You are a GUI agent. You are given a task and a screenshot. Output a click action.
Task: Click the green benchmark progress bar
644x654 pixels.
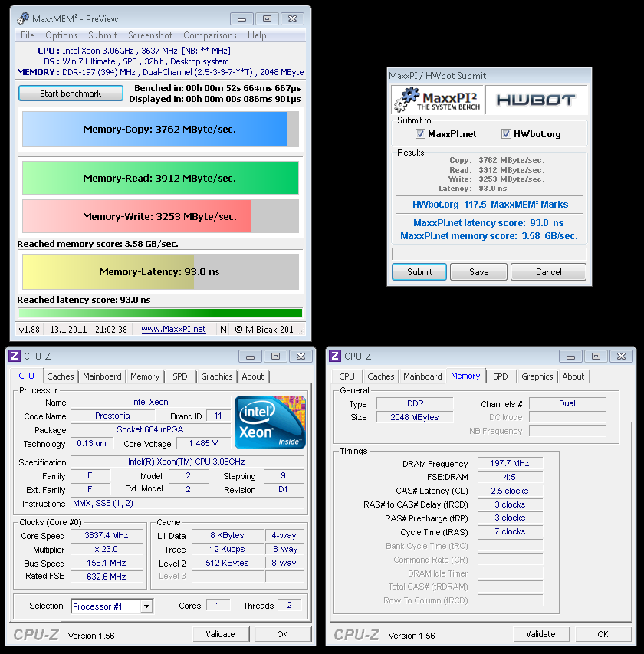160,313
